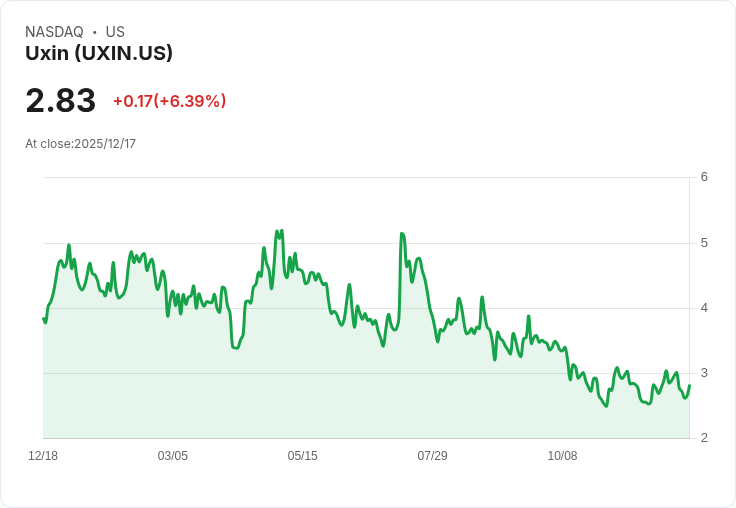Click the current price 2.83
The height and width of the screenshot is (508, 736).
[61, 100]
